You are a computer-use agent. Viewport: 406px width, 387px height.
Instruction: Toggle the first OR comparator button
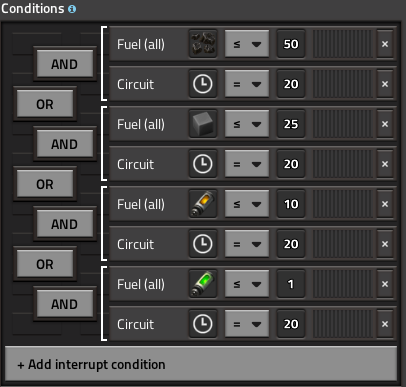coord(45,104)
